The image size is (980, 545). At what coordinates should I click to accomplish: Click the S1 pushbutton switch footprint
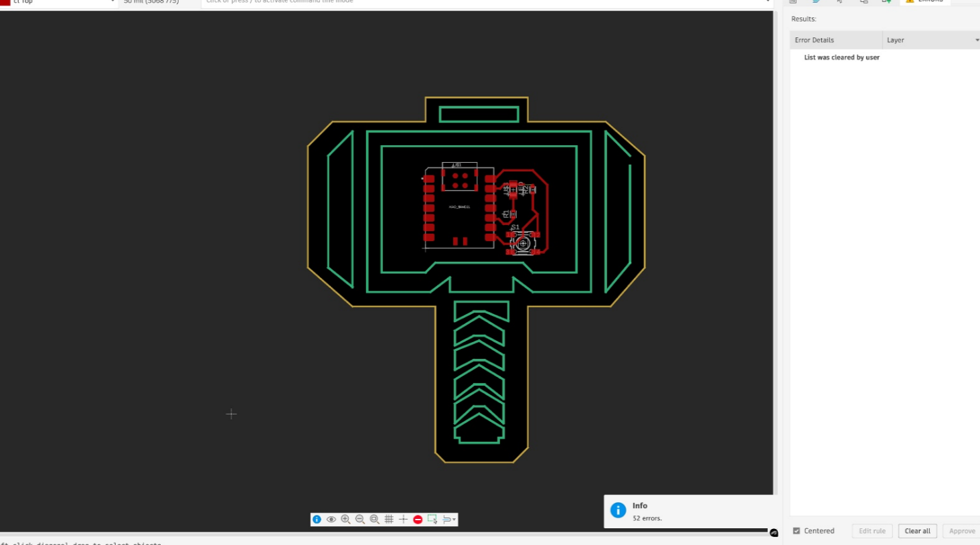(x=523, y=243)
